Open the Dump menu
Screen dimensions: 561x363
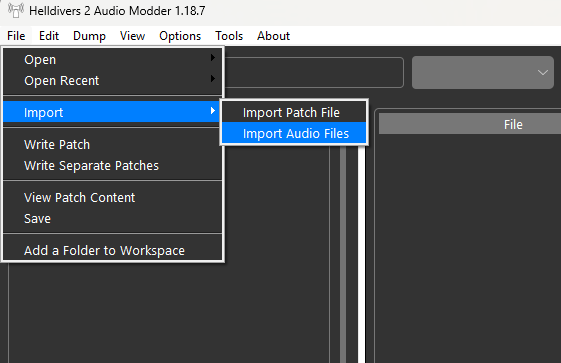[x=89, y=36]
